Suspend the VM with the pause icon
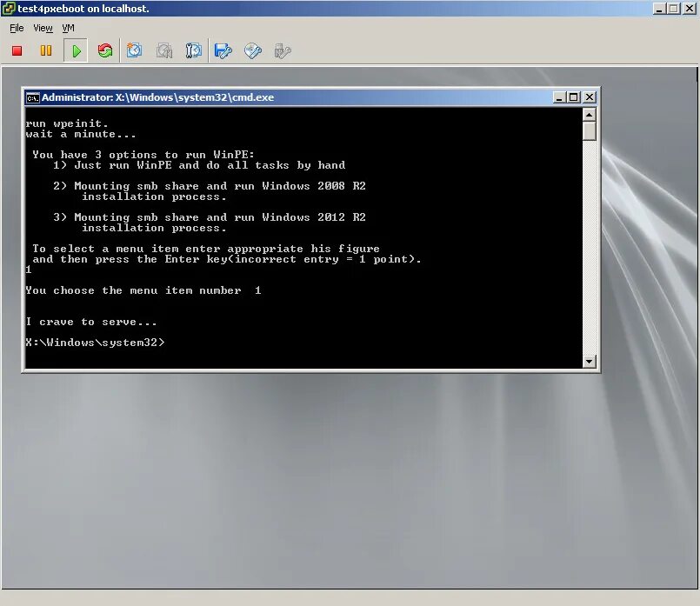 click(x=46, y=51)
